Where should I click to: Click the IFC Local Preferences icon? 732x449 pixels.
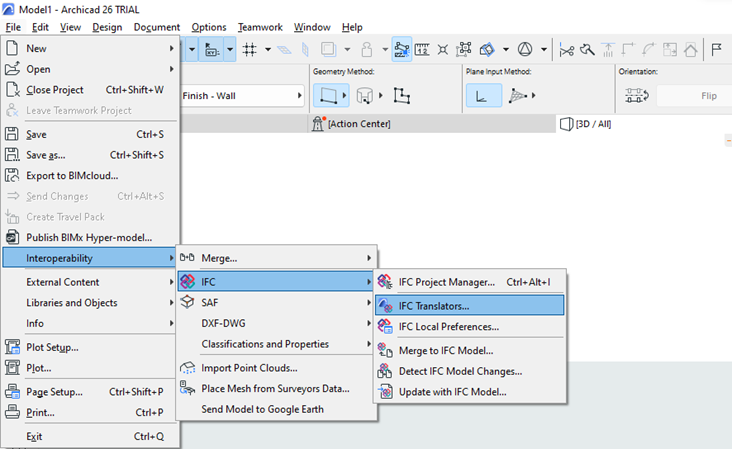pyautogui.click(x=385, y=326)
